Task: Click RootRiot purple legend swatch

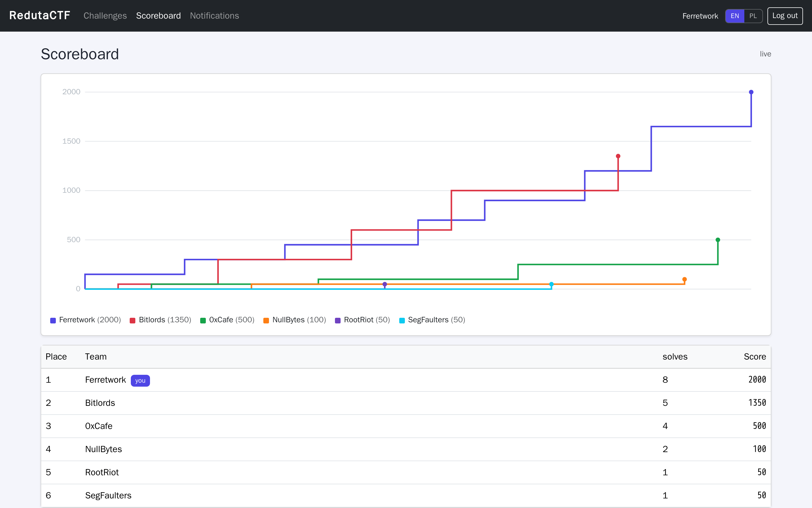Action: tap(338, 320)
